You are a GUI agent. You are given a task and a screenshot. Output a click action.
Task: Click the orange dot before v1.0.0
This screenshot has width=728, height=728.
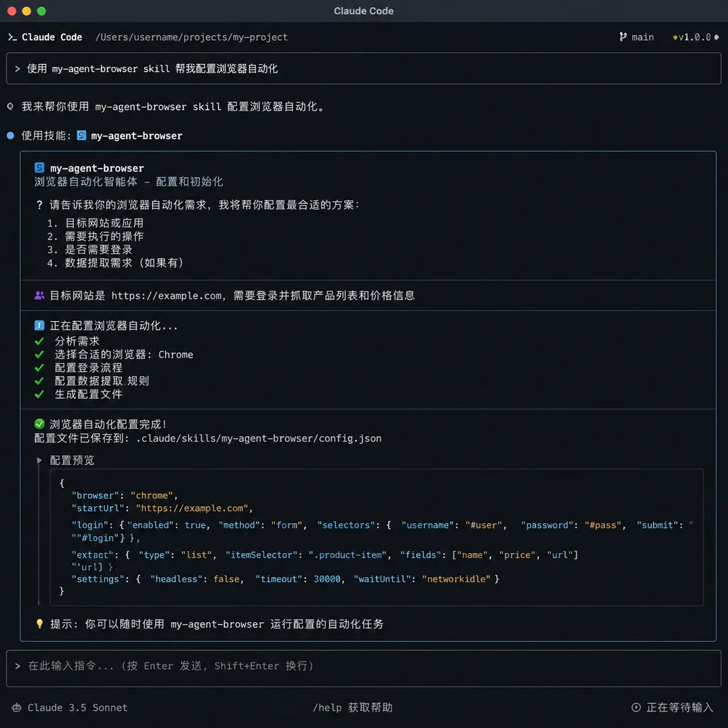(x=675, y=38)
